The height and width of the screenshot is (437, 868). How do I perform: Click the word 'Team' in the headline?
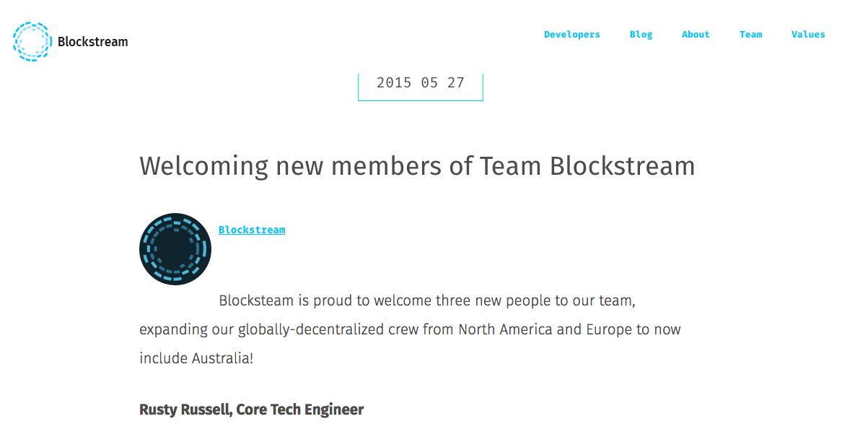tap(510, 166)
